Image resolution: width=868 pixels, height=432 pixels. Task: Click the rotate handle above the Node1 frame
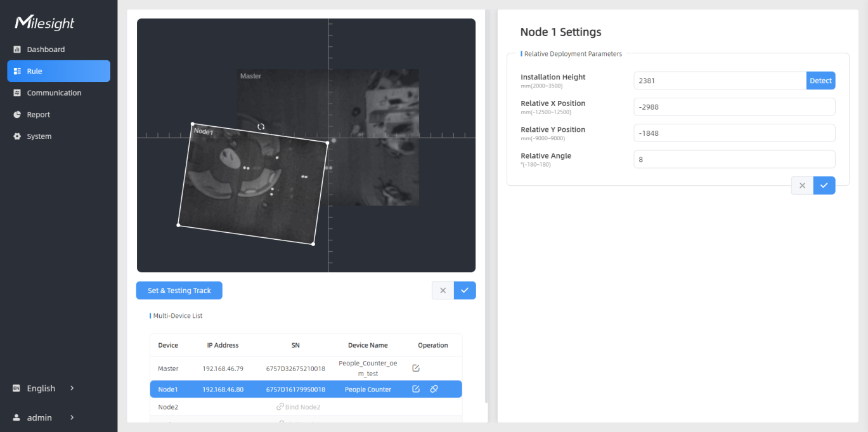261,126
